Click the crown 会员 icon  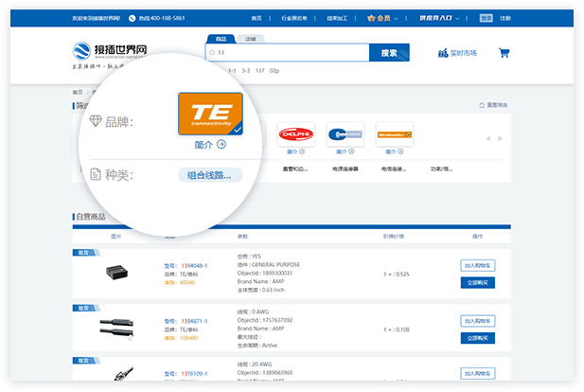click(371, 18)
